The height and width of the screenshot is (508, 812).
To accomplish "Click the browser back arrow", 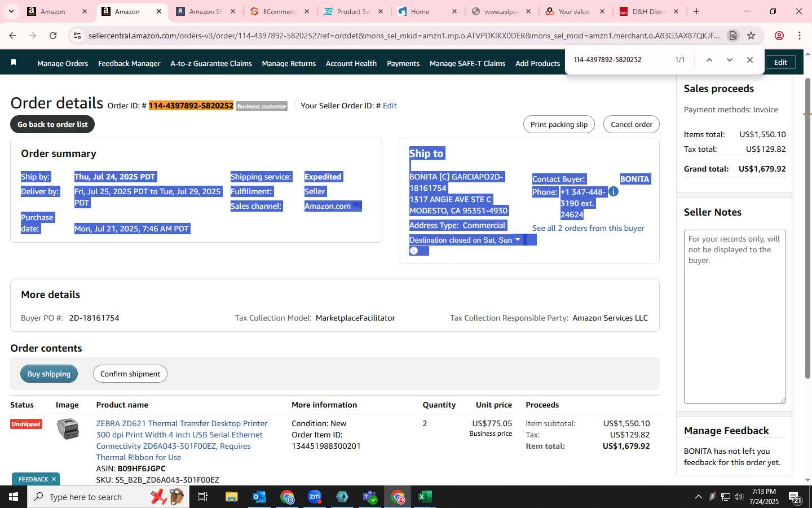I will 12,36.
